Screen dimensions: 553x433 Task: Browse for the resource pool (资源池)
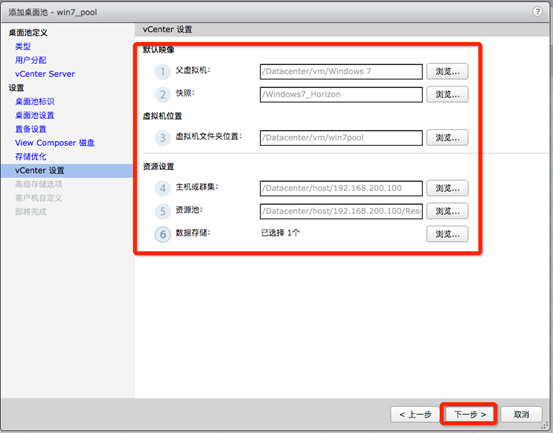coord(447,211)
